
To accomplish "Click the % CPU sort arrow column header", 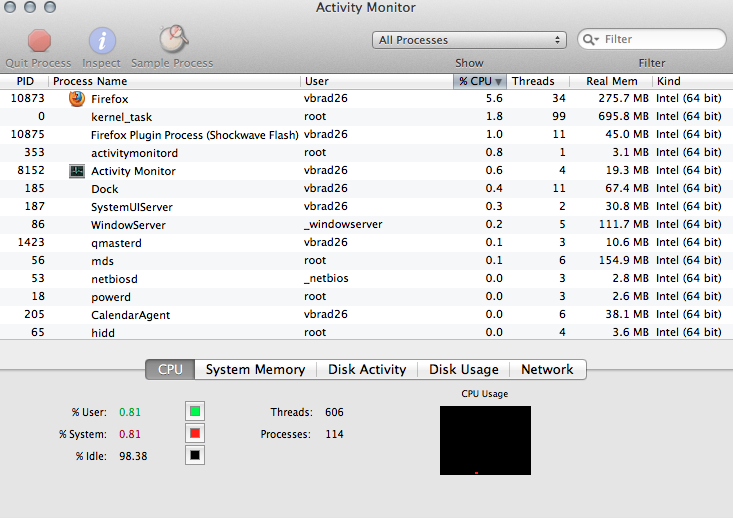I will (481, 81).
